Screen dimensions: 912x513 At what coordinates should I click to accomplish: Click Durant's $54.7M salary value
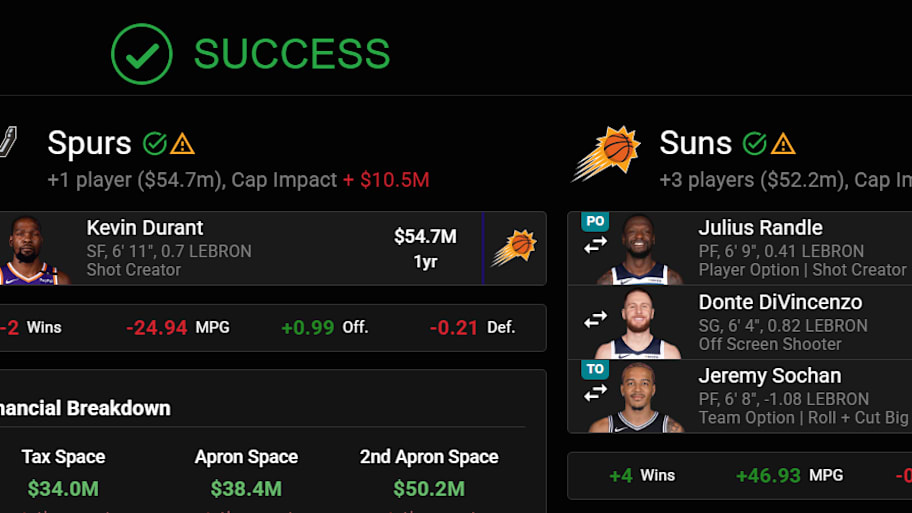coord(425,237)
